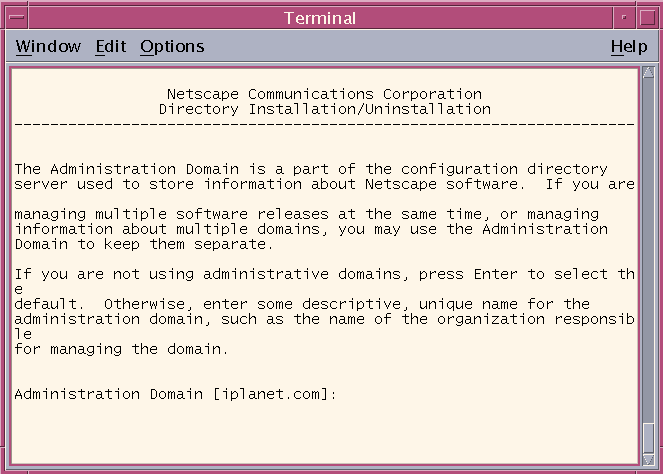Open the Help menu
The height and width of the screenshot is (474, 663).
(629, 47)
